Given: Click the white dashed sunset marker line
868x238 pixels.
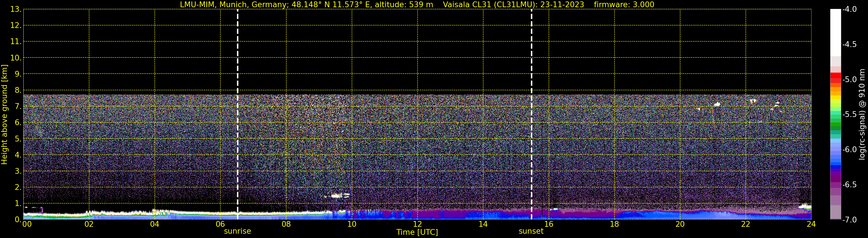Looking at the screenshot, I should [531, 114].
